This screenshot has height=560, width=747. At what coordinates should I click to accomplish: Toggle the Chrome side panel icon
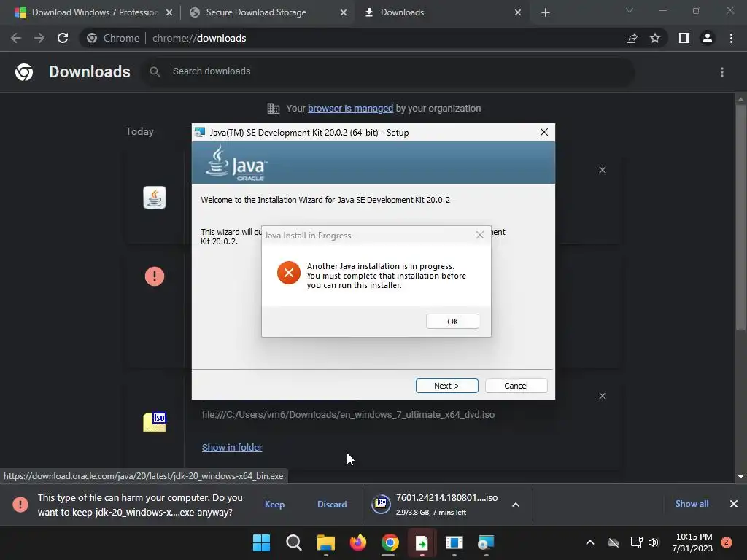point(684,38)
